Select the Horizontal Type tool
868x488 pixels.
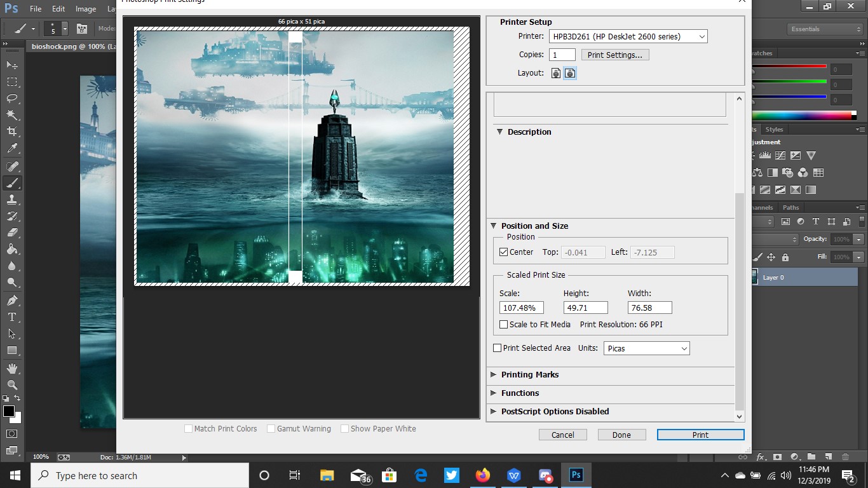coord(12,317)
